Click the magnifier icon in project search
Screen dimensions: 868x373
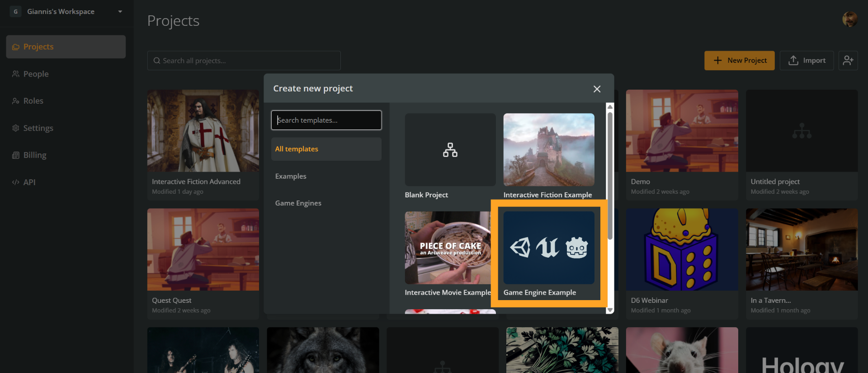pos(157,61)
